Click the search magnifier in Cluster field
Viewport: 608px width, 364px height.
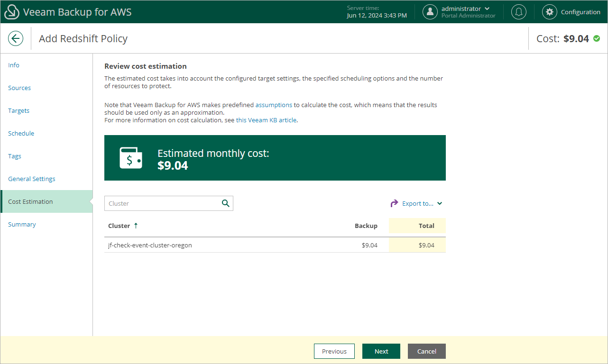pyautogui.click(x=226, y=203)
